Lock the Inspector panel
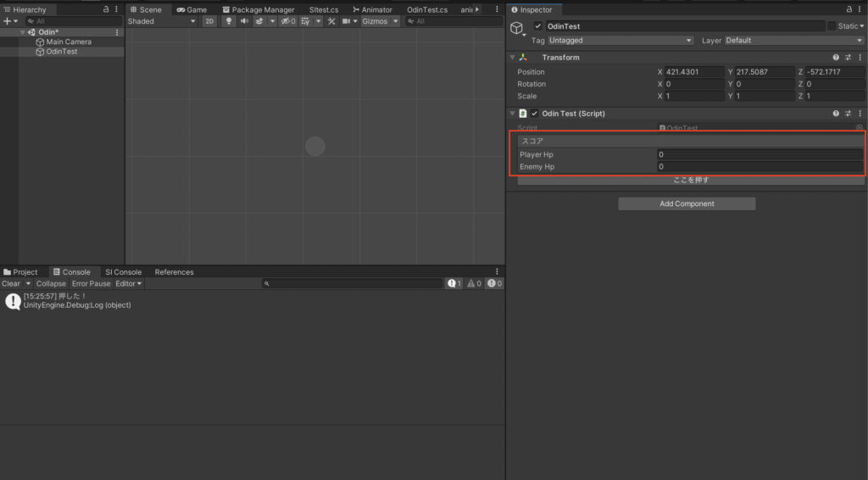Screen dimensions: 868x480 point(849,9)
